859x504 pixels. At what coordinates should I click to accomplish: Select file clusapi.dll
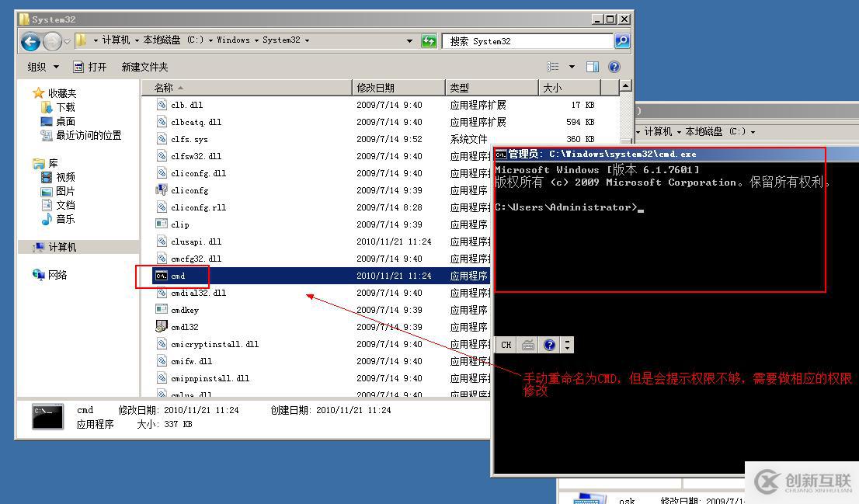[196, 242]
